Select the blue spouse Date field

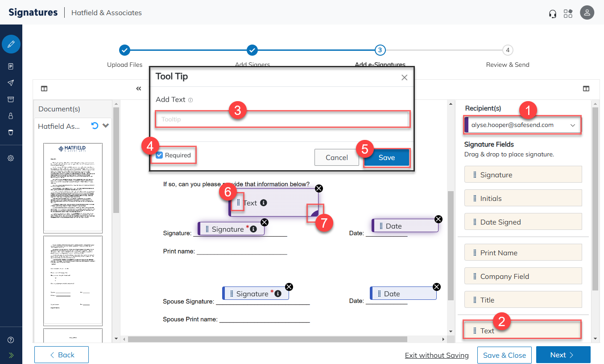(403, 294)
